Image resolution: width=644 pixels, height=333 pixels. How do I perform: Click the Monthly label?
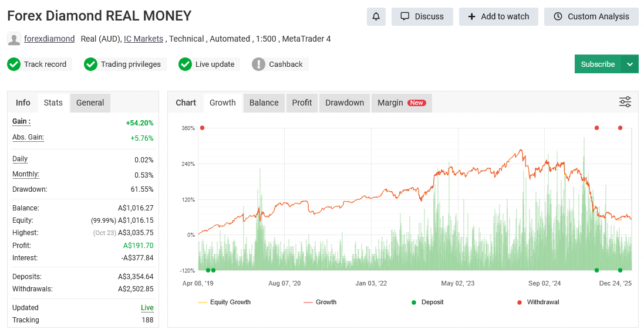click(26, 174)
